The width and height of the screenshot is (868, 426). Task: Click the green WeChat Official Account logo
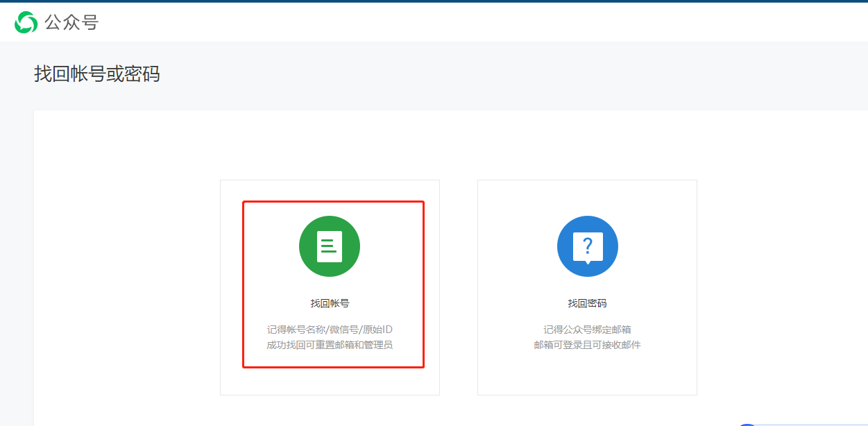(26, 22)
